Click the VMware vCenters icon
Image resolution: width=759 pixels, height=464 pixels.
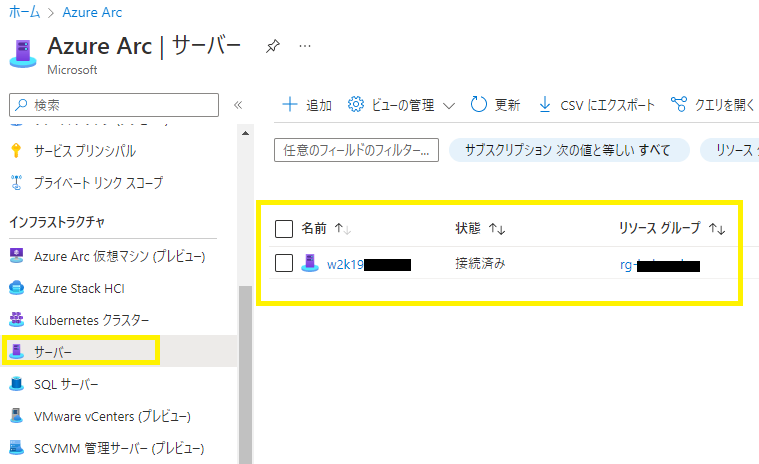pos(16,416)
